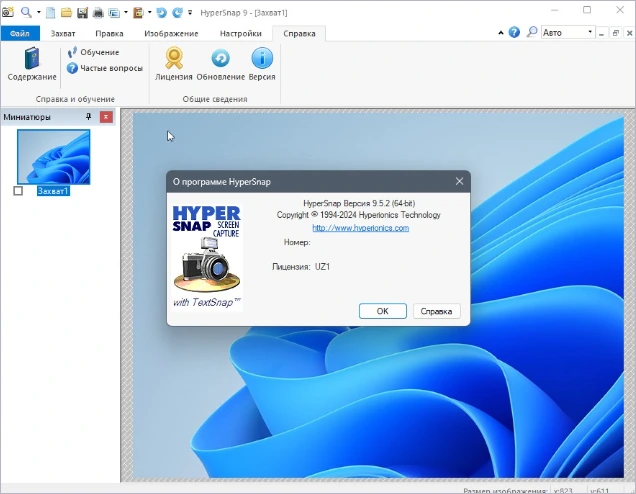Switch to the Захват ribbon tab
Screen dimensions: 636x494
(63, 34)
